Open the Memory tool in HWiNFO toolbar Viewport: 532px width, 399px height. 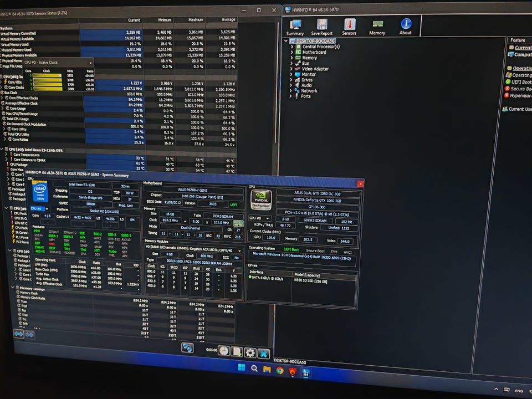(x=377, y=27)
